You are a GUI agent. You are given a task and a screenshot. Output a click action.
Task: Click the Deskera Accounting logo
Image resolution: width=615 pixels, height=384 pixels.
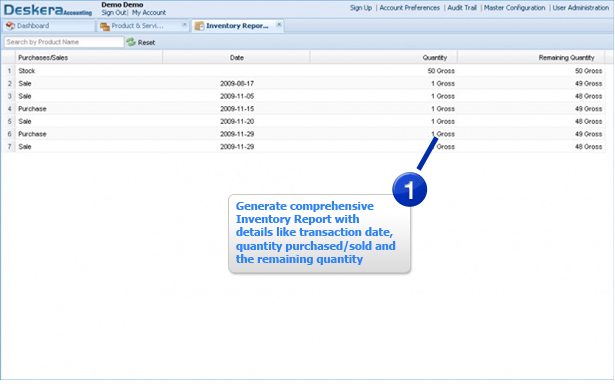pos(47,10)
